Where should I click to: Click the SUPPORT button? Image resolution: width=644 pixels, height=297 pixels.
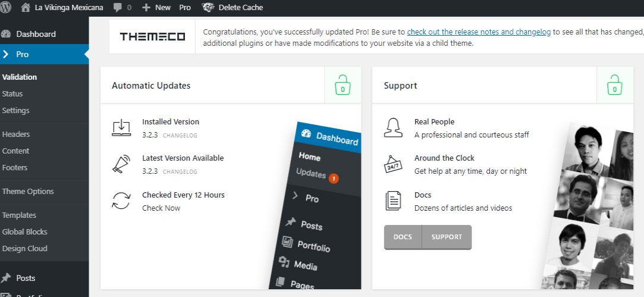click(x=447, y=237)
